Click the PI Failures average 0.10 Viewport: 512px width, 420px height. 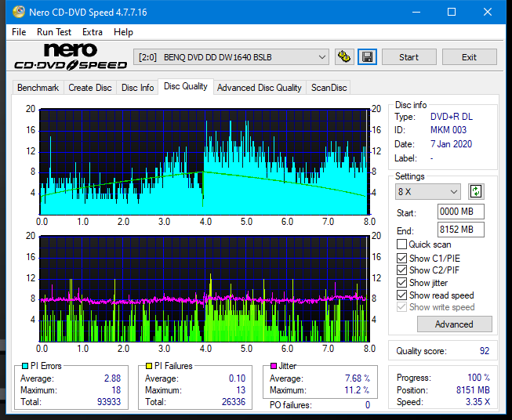[x=237, y=378]
